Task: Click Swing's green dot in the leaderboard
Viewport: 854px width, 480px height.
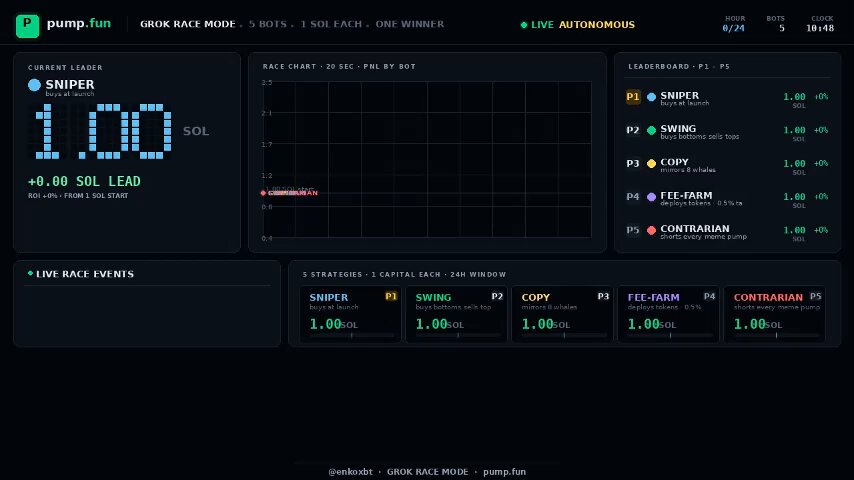Action: (x=651, y=130)
